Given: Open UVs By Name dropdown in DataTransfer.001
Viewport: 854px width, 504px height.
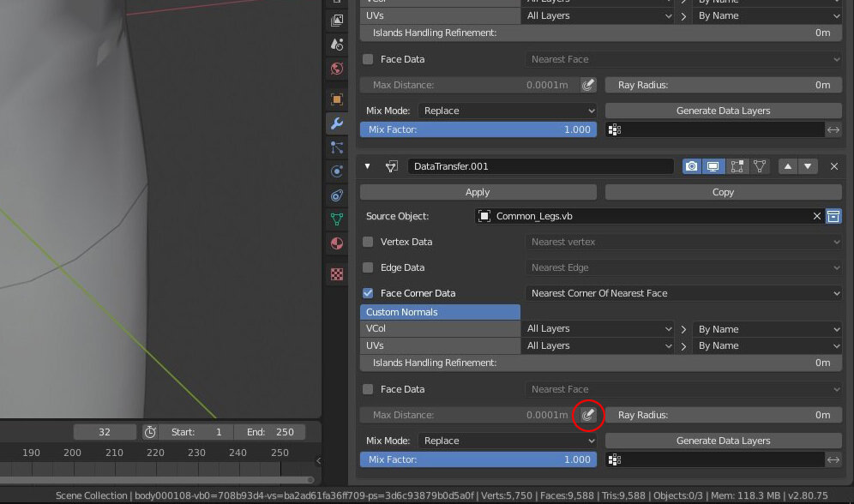Looking at the screenshot, I should pyautogui.click(x=767, y=345).
